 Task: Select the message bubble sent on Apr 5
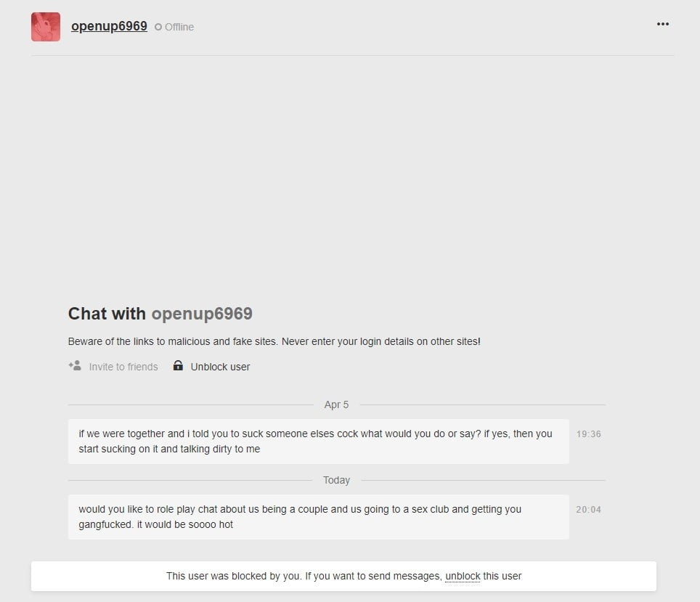tap(318, 442)
